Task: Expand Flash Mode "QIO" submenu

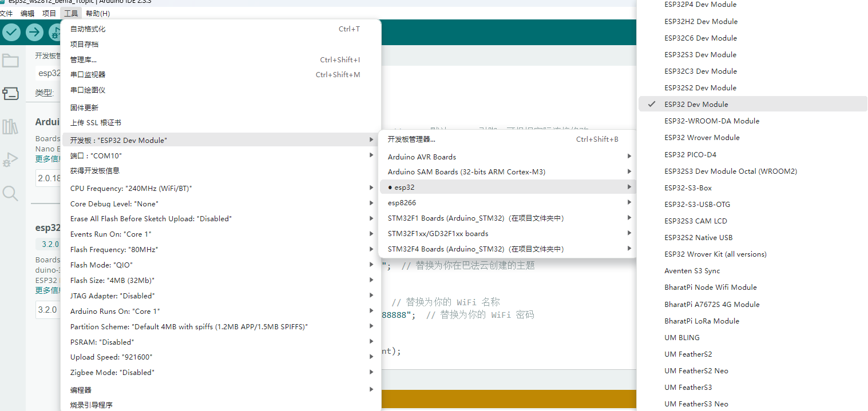Action: [x=221, y=265]
